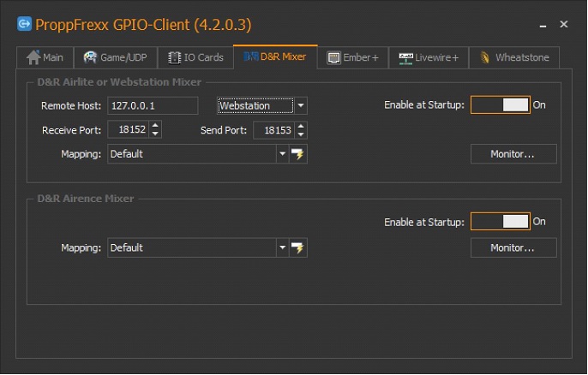The width and height of the screenshot is (588, 375).
Task: Open the Main tab with house icon
Action: tap(34, 57)
